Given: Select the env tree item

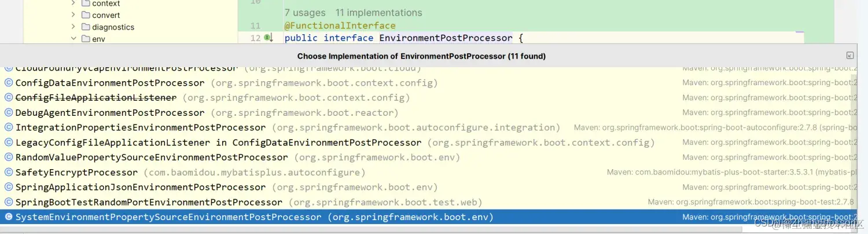Looking at the screenshot, I should (98, 39).
